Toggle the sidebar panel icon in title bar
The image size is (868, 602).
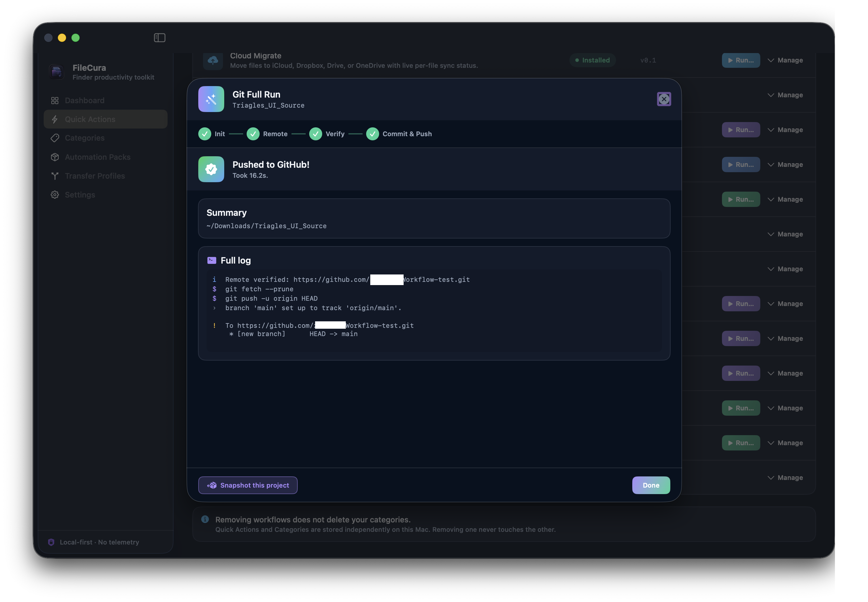[x=160, y=38]
